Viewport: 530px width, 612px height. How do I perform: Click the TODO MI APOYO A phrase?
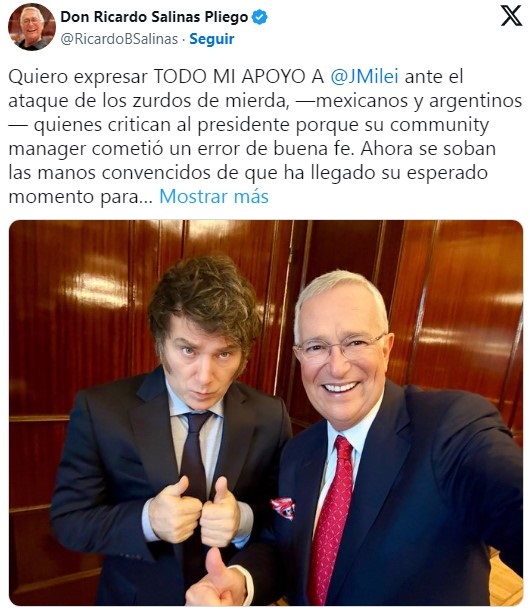click(238, 76)
